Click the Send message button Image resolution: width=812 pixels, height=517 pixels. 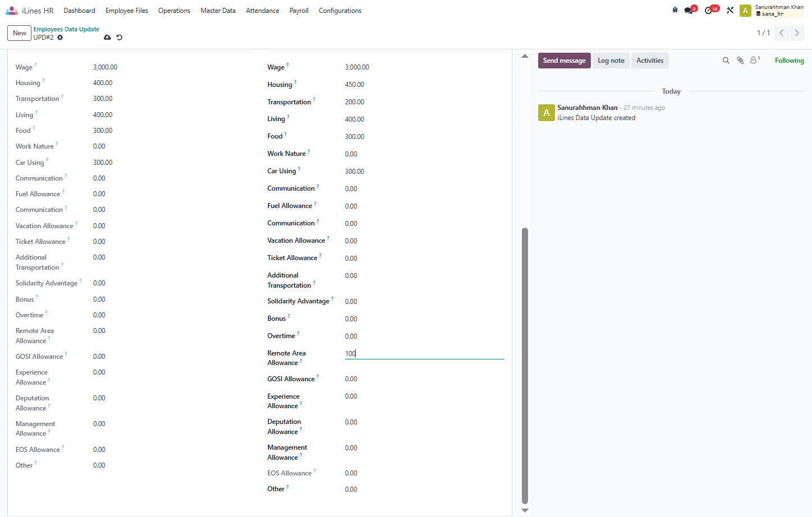click(565, 61)
